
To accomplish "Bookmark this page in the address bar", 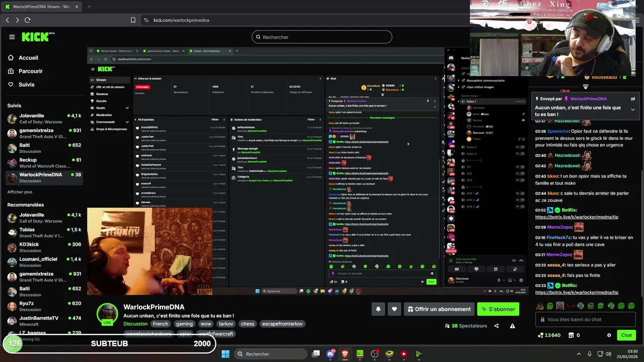I will 133,20.
